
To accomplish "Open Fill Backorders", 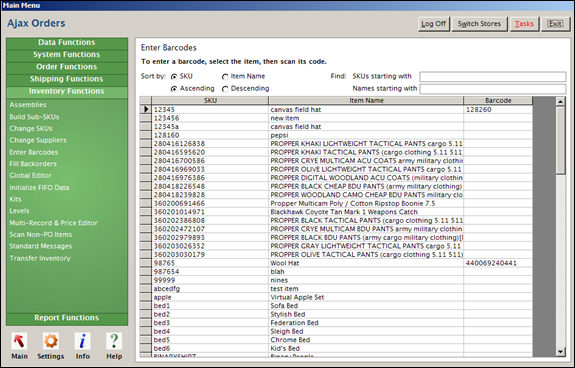I will coord(33,164).
